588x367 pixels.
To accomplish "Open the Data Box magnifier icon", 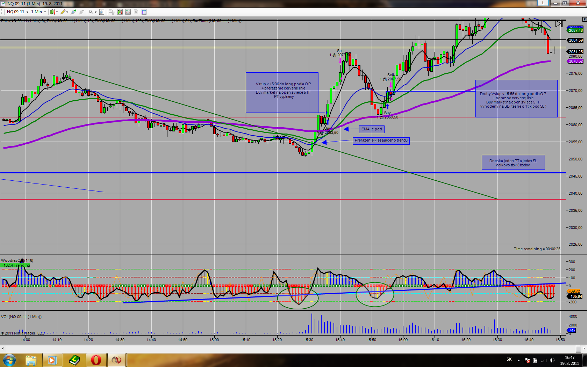I will [x=101, y=12].
